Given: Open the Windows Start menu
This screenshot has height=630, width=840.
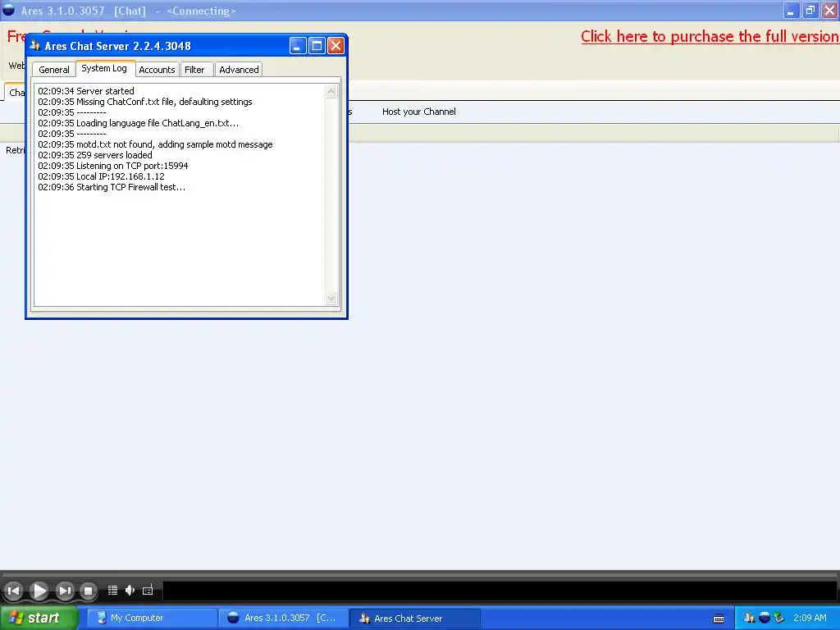Looking at the screenshot, I should [39, 619].
